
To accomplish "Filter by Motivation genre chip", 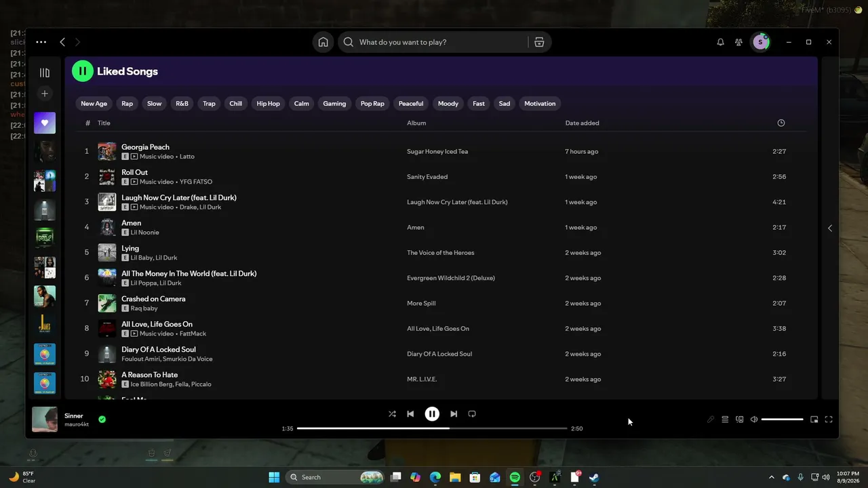I will [540, 104].
